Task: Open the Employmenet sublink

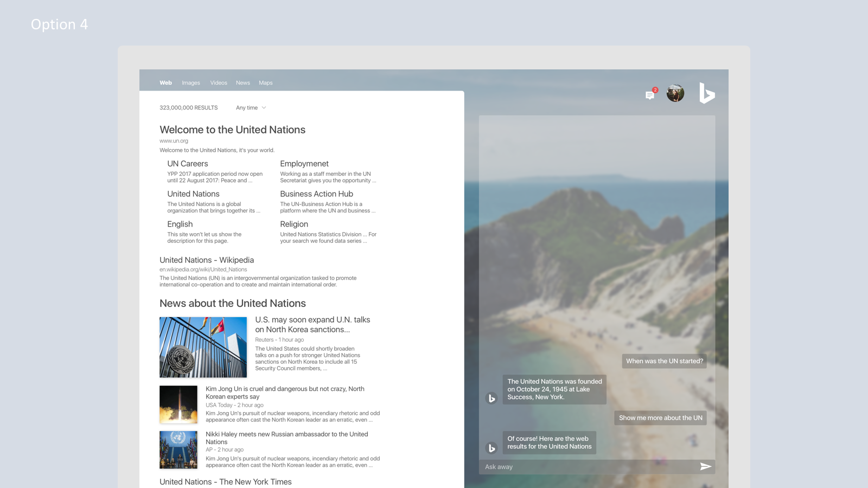Action: (x=304, y=164)
